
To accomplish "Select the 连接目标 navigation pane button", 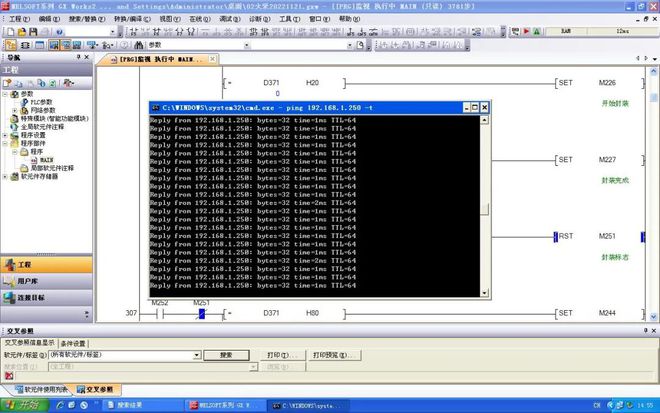I will tap(46, 298).
